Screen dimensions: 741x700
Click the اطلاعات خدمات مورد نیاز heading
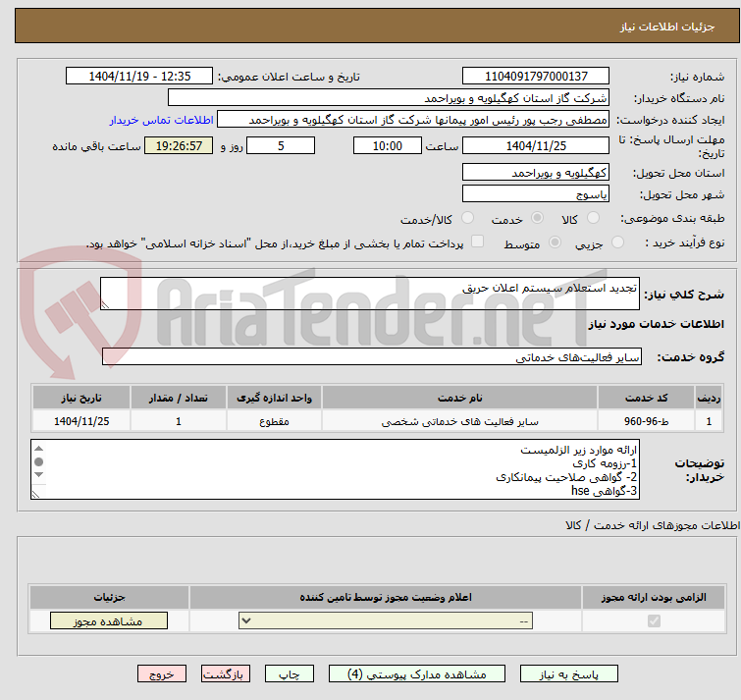coord(656,324)
